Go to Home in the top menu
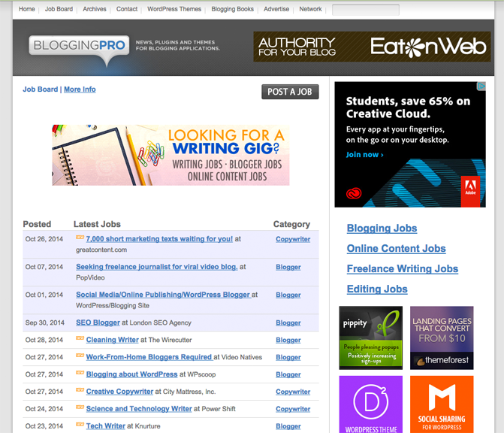The height and width of the screenshot is (433, 504). point(27,9)
